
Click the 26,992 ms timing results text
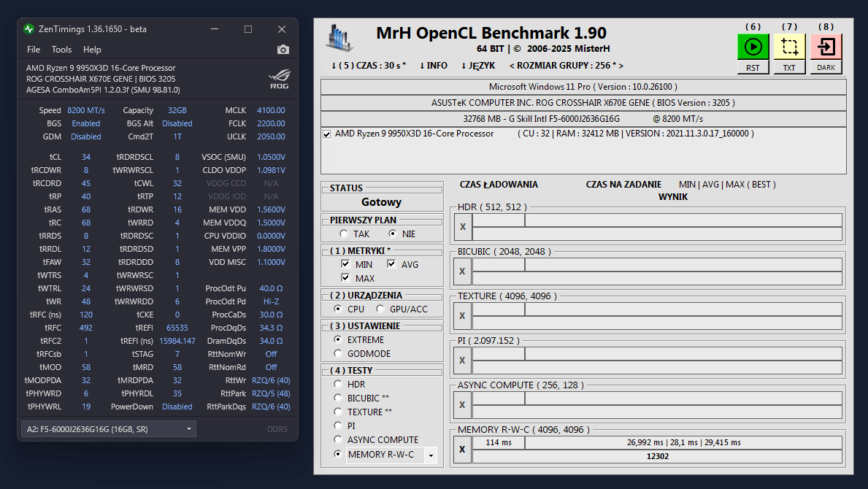click(683, 442)
